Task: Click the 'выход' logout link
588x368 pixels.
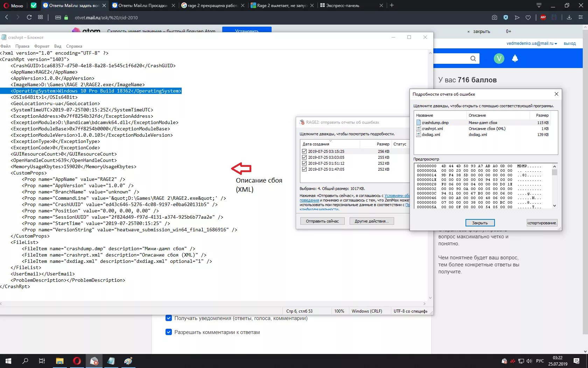Action: point(570,43)
